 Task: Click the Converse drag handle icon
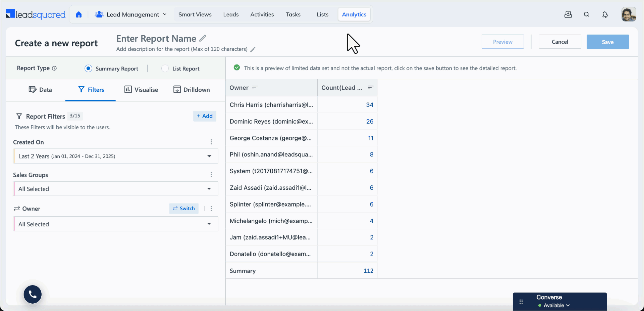[521, 302]
